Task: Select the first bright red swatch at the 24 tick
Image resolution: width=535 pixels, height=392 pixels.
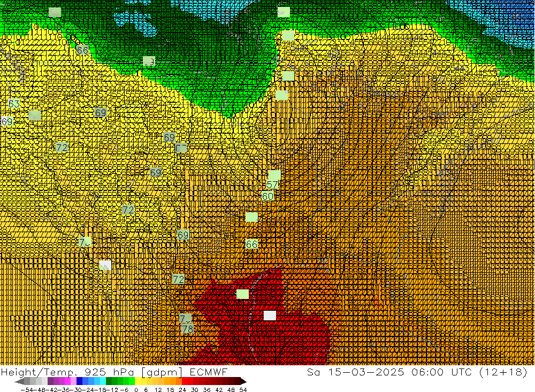Action: [185, 381]
